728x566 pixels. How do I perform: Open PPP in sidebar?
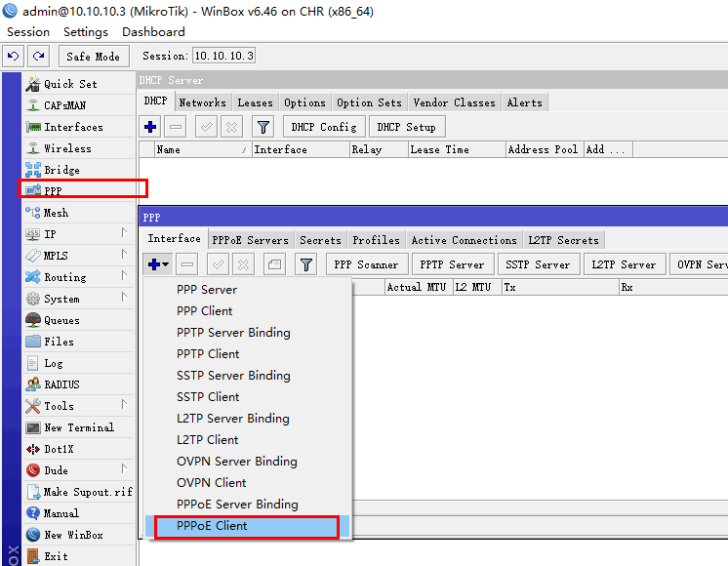point(78,191)
